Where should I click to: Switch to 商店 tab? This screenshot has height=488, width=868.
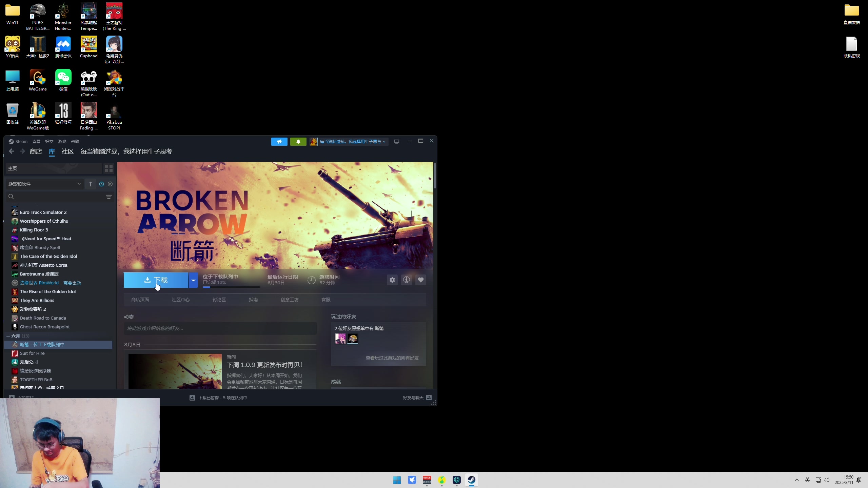click(x=36, y=151)
